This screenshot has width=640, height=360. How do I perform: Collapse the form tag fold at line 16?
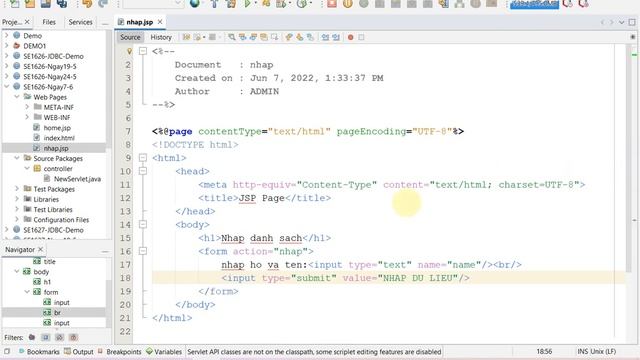click(143, 251)
